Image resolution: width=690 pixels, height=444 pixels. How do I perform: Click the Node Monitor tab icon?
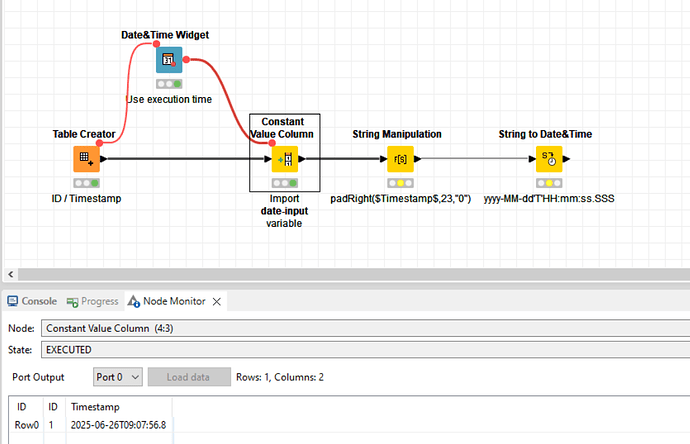[134, 301]
